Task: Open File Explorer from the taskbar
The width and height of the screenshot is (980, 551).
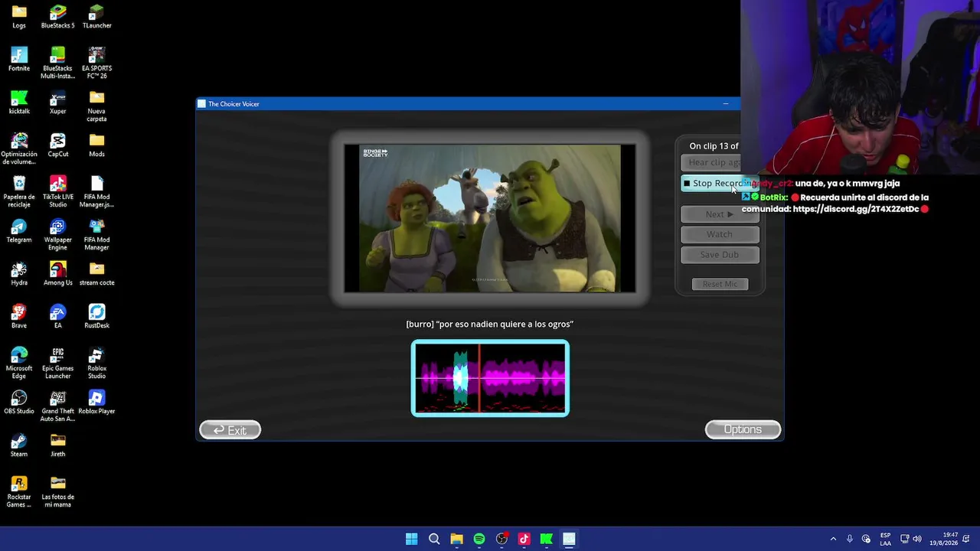Action: point(456,539)
